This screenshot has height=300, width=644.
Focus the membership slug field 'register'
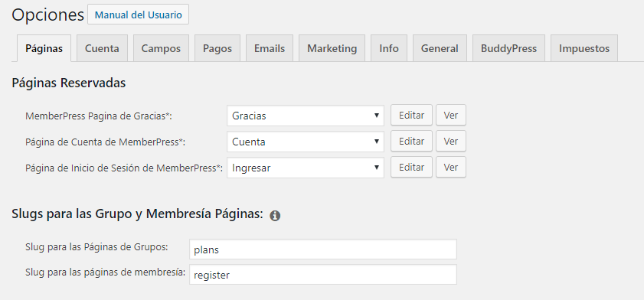click(323, 275)
